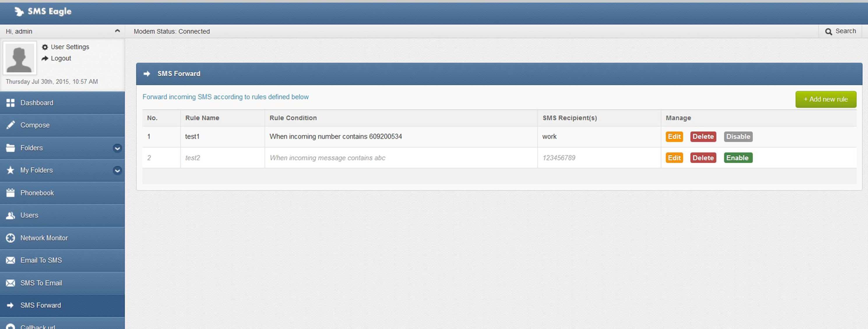Click the admin avatar picture
Image resolution: width=868 pixels, height=329 pixels.
[x=20, y=58]
